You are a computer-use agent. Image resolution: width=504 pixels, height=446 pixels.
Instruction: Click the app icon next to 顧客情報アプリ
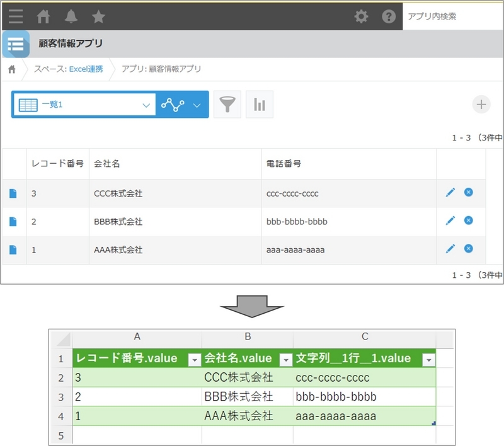(x=16, y=45)
